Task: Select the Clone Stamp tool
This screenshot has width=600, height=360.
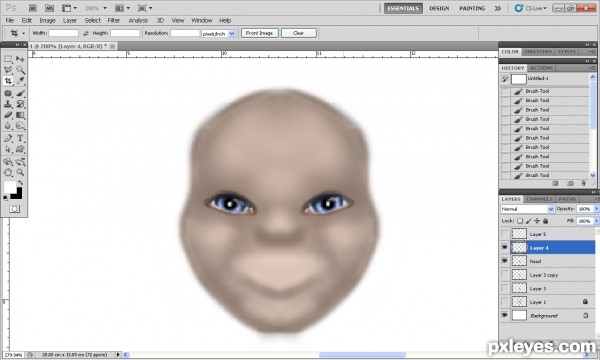Action: 8,104
